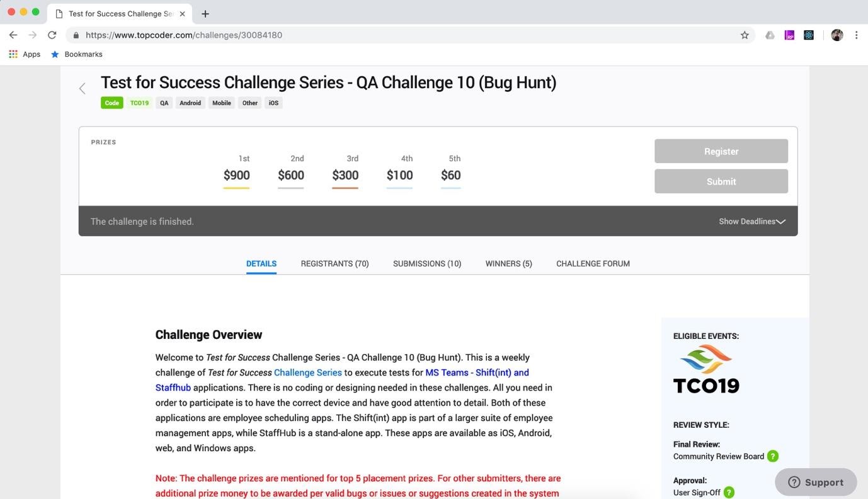Switch to the Registrants (70) tab
The height and width of the screenshot is (499, 868).
point(334,263)
